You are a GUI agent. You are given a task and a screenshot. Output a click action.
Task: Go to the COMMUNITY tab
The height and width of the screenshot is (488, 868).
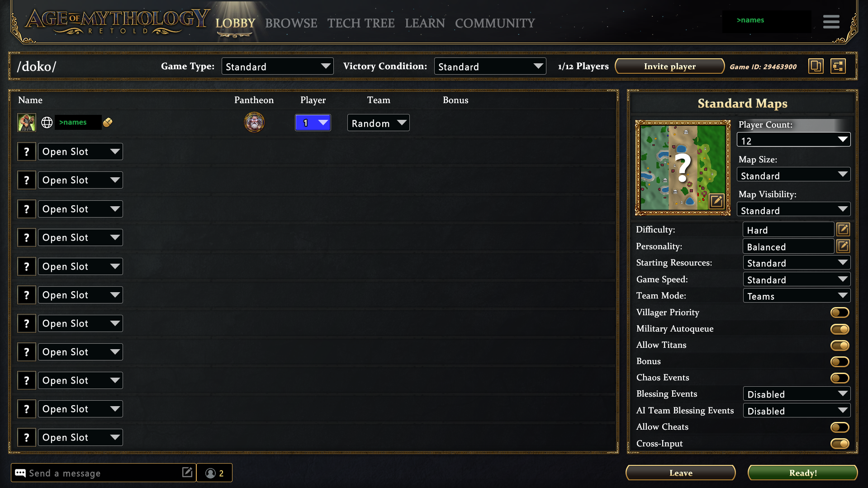pyautogui.click(x=495, y=23)
